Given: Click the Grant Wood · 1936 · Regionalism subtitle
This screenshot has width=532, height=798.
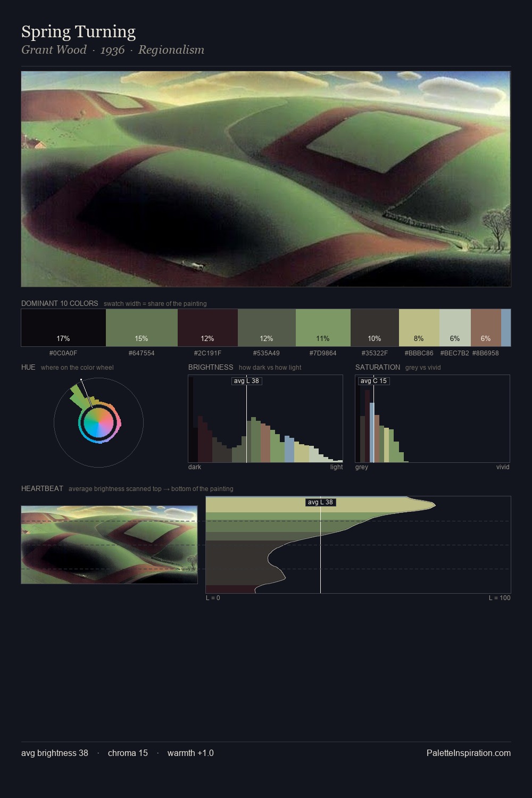Looking at the screenshot, I should (113, 49).
